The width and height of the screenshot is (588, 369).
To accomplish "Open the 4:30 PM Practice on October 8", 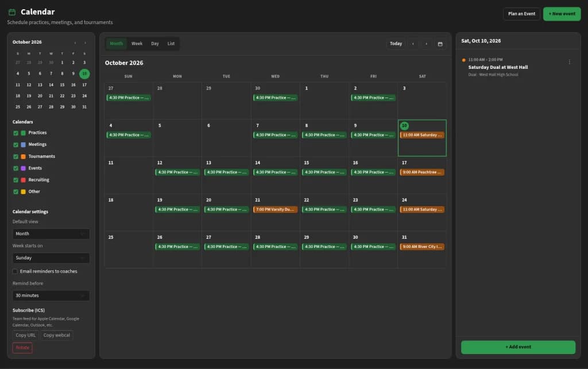I will (x=324, y=135).
